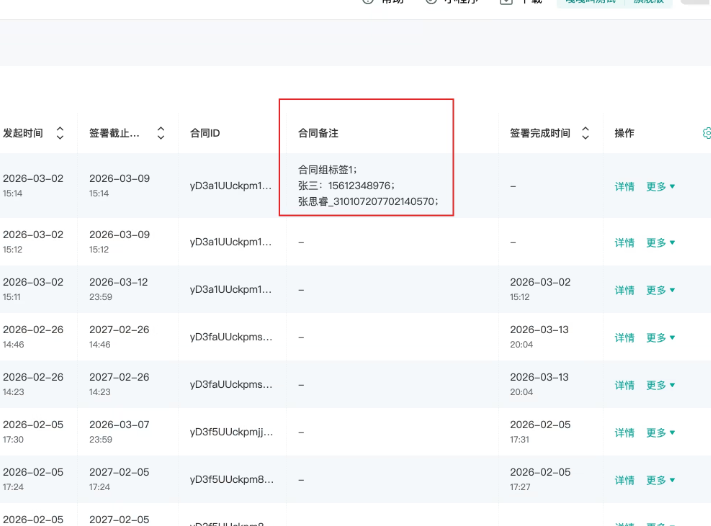The height and width of the screenshot is (526, 711).
Task: Expand 更多 menu for the 14:46 contract
Action: tap(661, 337)
